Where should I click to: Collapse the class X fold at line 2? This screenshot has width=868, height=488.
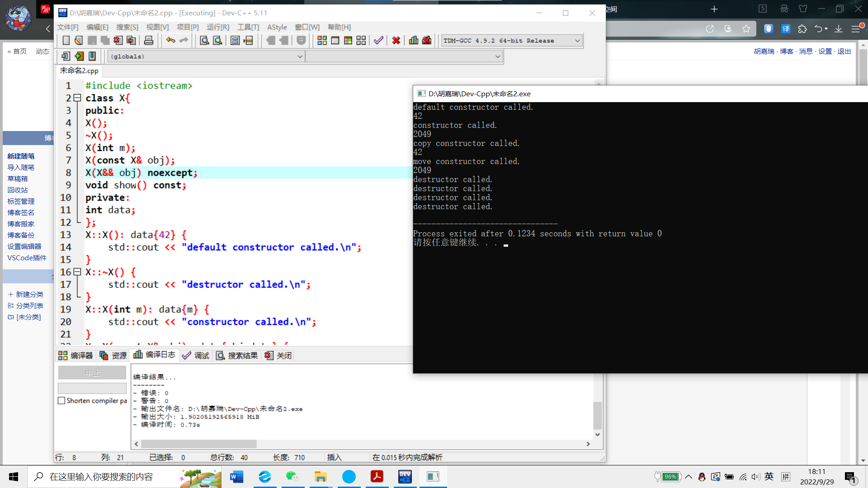click(x=77, y=98)
